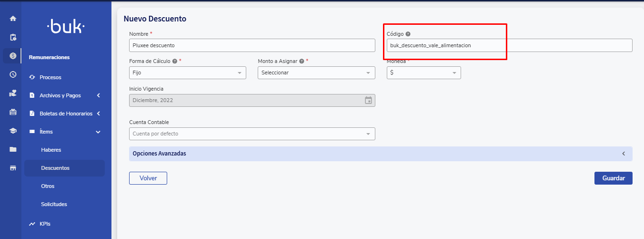Open Procesos in the sidebar menu
The height and width of the screenshot is (239, 644).
tap(50, 77)
